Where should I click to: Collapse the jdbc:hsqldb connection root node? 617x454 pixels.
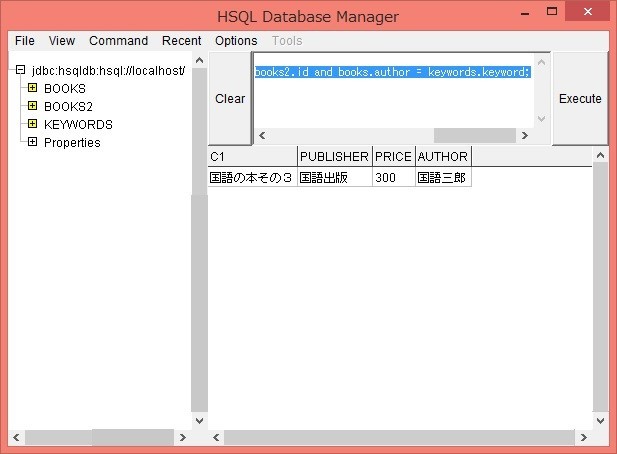click(20, 70)
